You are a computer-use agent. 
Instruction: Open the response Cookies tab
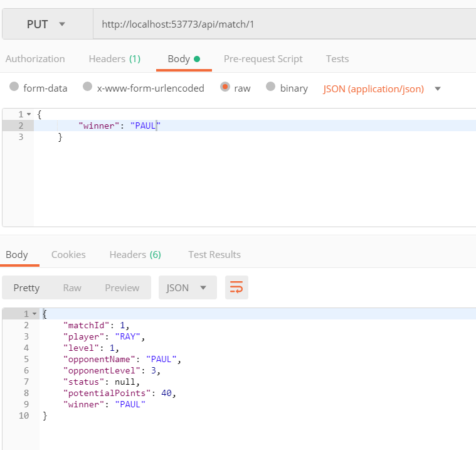coord(68,255)
